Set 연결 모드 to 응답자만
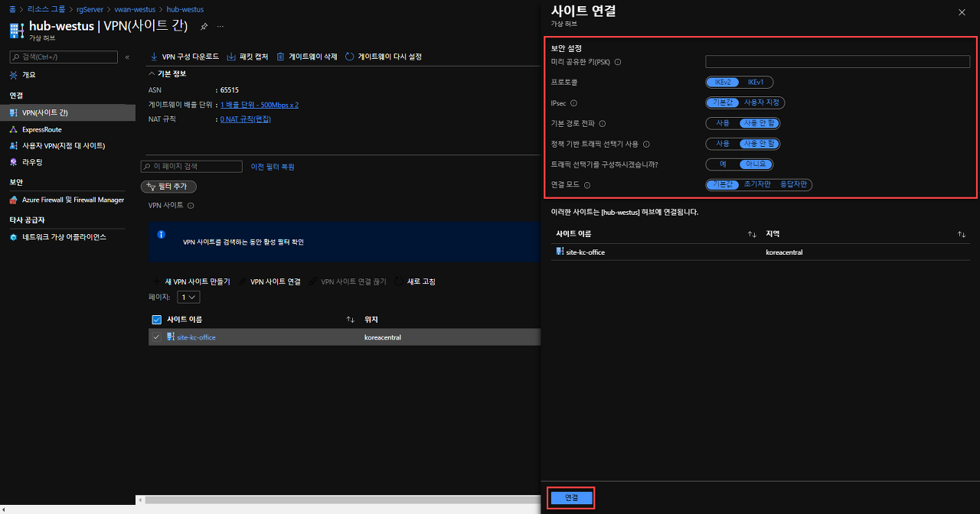The image size is (980, 514). 793,184
